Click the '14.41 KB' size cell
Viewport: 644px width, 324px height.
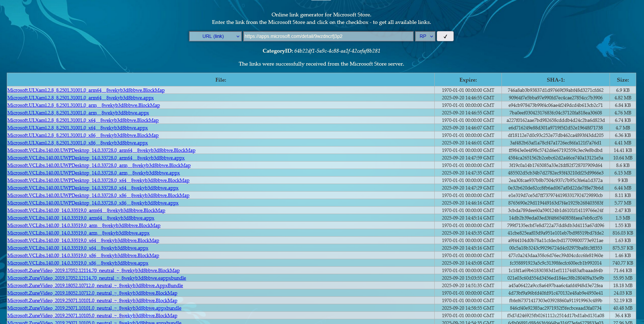coord(623,150)
